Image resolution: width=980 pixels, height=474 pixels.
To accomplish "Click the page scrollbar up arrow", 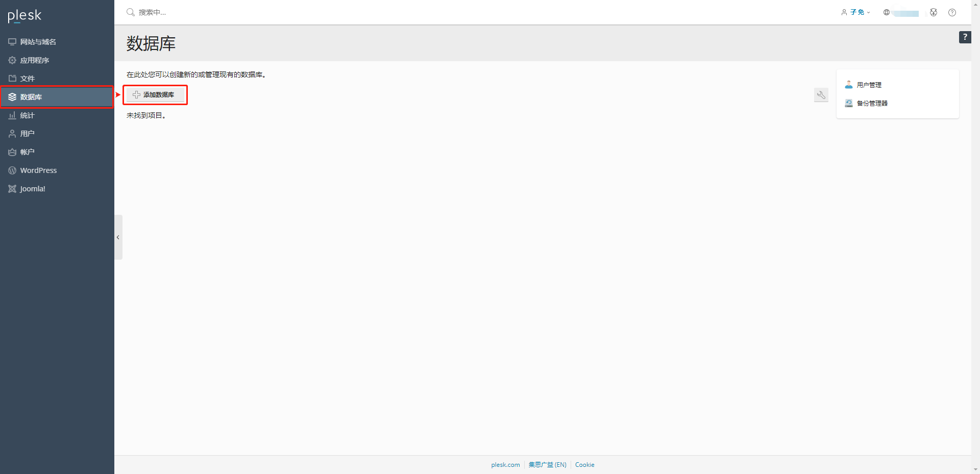I will tap(975, 4).
